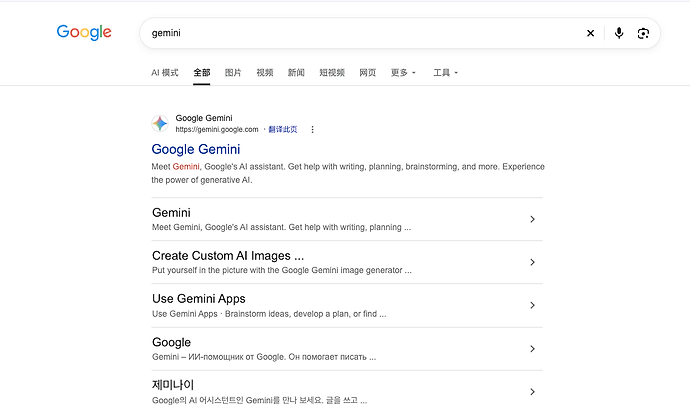This screenshot has width=690, height=405.
Task: Open the 短视频 short videos tab
Action: [x=332, y=73]
